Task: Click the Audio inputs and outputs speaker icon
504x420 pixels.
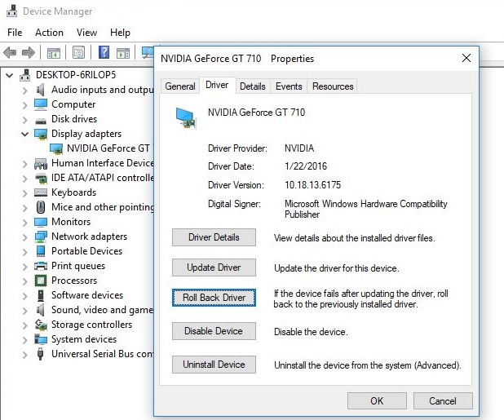Action: click(41, 90)
